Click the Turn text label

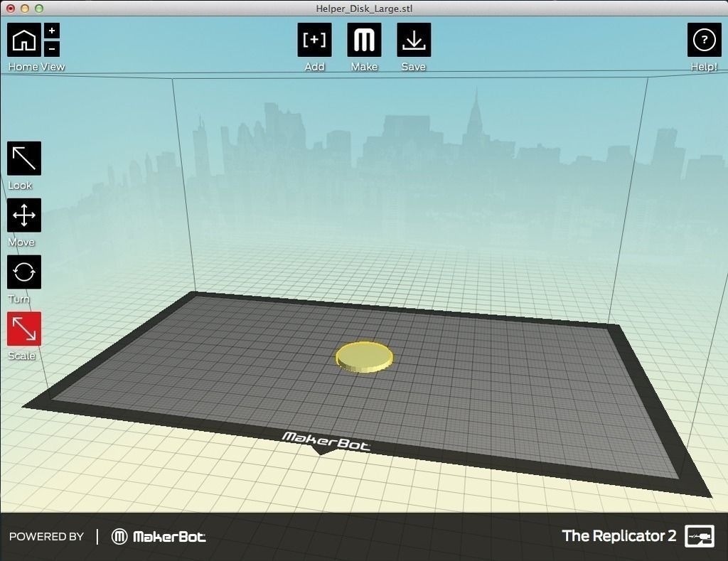tap(18, 299)
